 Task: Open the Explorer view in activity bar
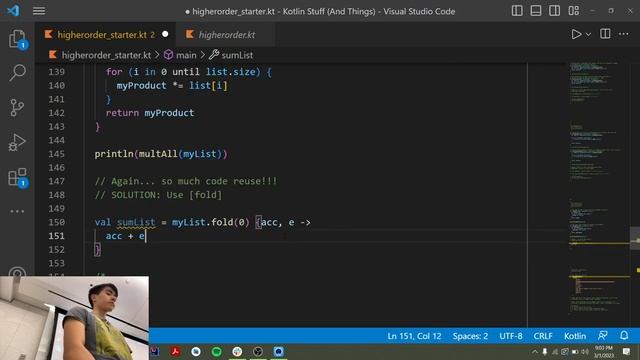(17, 39)
